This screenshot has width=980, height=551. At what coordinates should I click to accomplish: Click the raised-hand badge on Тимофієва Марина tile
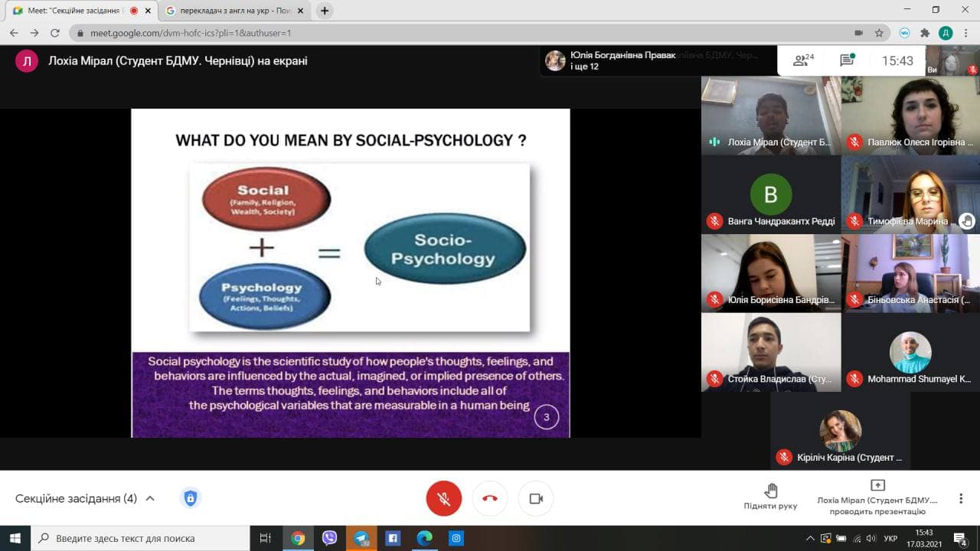[x=967, y=221]
